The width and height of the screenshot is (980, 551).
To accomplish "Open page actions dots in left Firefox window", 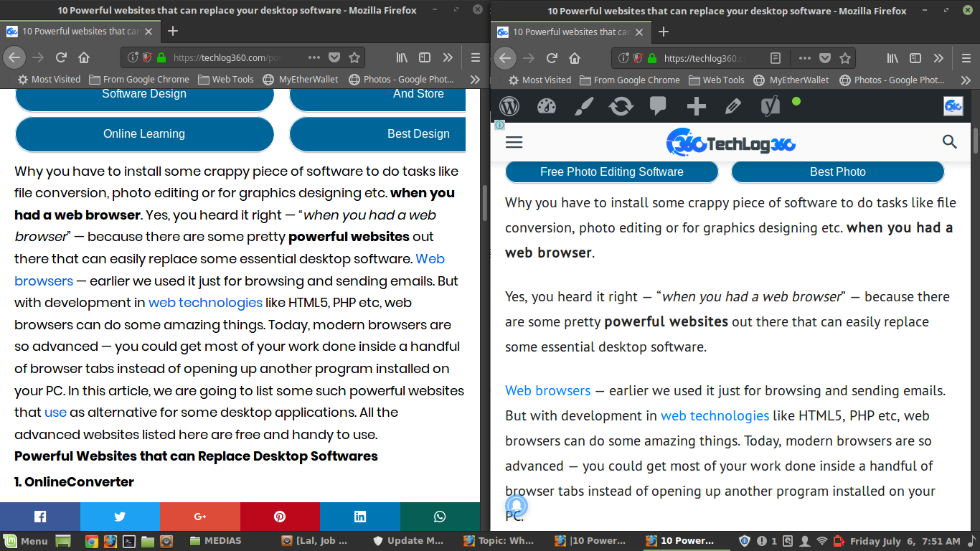I will click(x=314, y=57).
